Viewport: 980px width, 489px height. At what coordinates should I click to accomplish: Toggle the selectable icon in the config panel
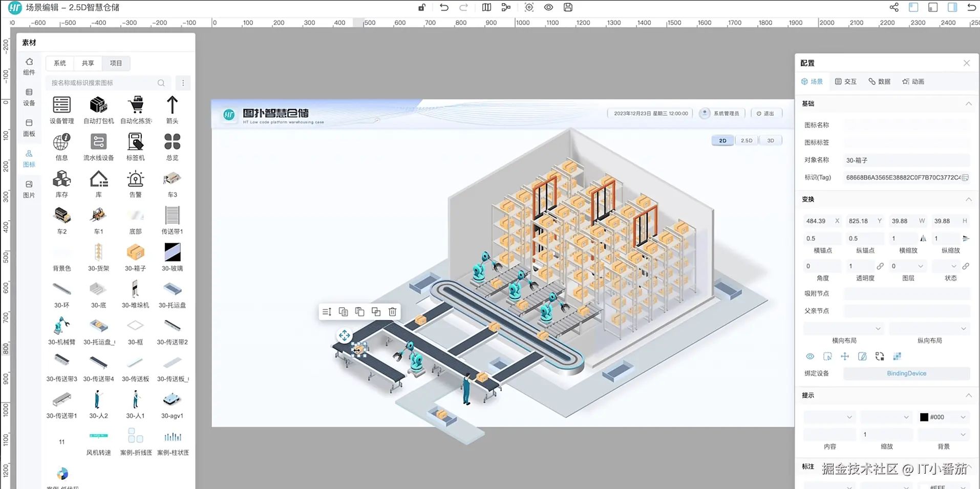pos(827,356)
